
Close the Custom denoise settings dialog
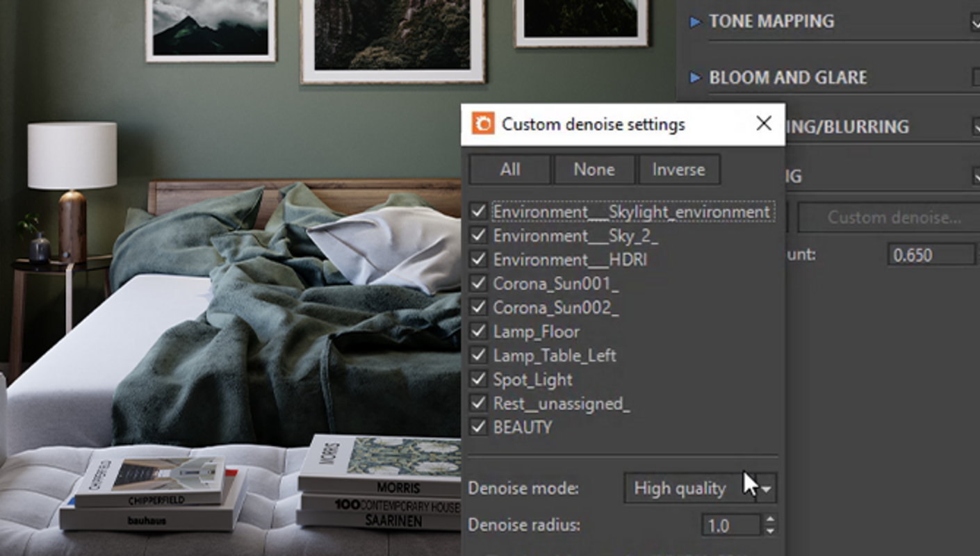[x=763, y=124]
